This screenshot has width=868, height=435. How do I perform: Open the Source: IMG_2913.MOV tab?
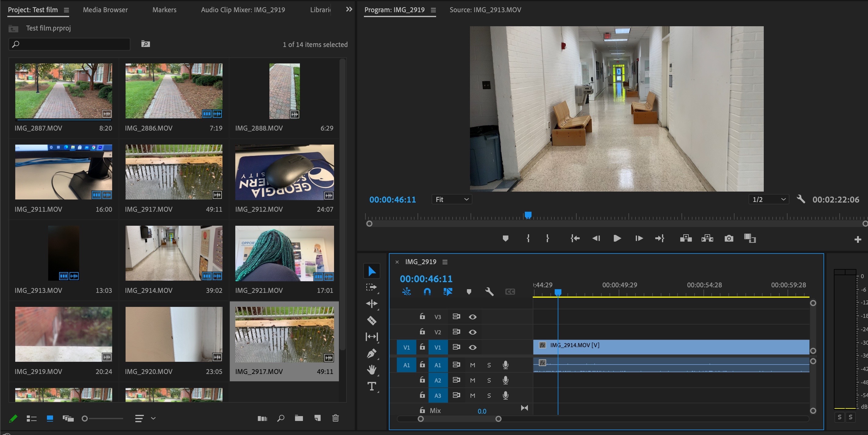click(x=485, y=10)
